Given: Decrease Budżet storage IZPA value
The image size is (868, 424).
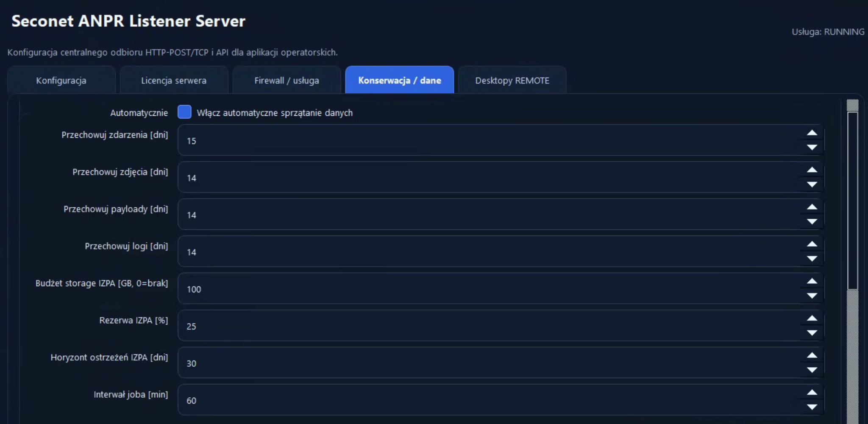Looking at the screenshot, I should 812,296.
